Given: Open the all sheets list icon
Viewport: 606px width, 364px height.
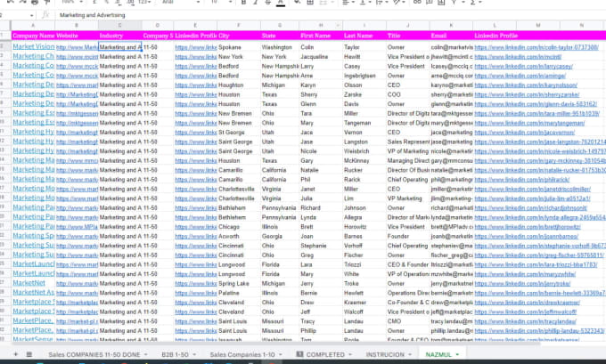Looking at the screenshot, I should (x=29, y=354).
